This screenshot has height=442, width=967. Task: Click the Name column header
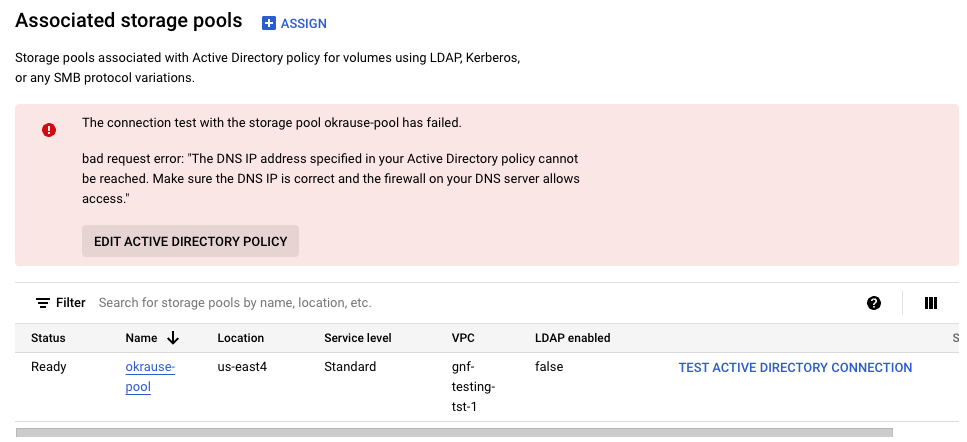[141, 338]
